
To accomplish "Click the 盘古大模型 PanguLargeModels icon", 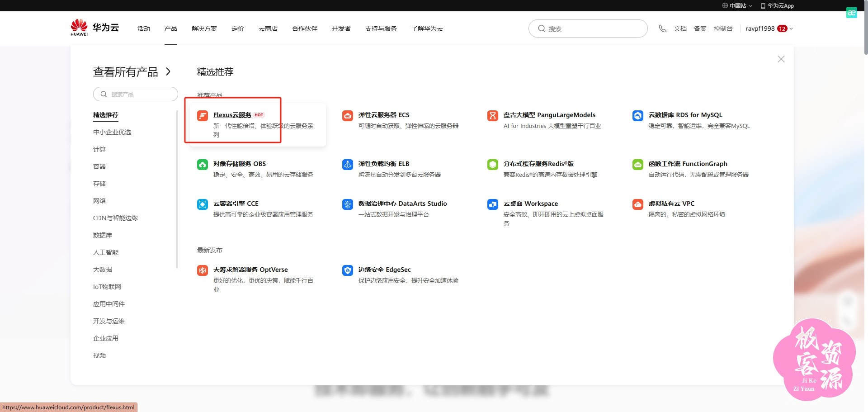I will coord(493,116).
